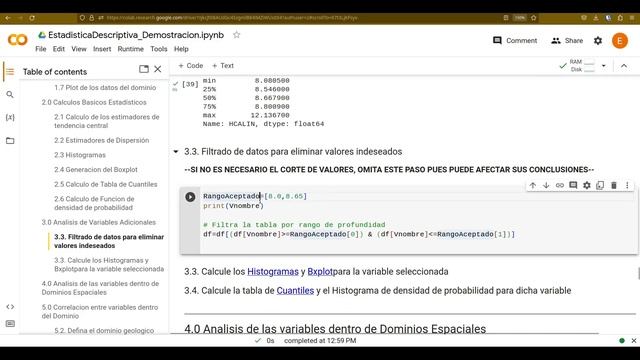Open the command palette icon
The image size is (640, 360).
(x=10, y=324)
